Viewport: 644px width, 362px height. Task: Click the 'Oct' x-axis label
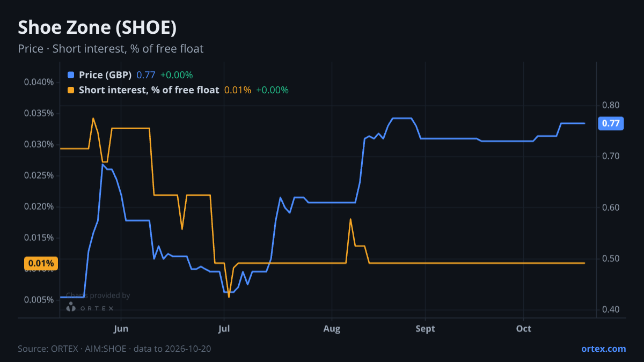[x=524, y=328]
